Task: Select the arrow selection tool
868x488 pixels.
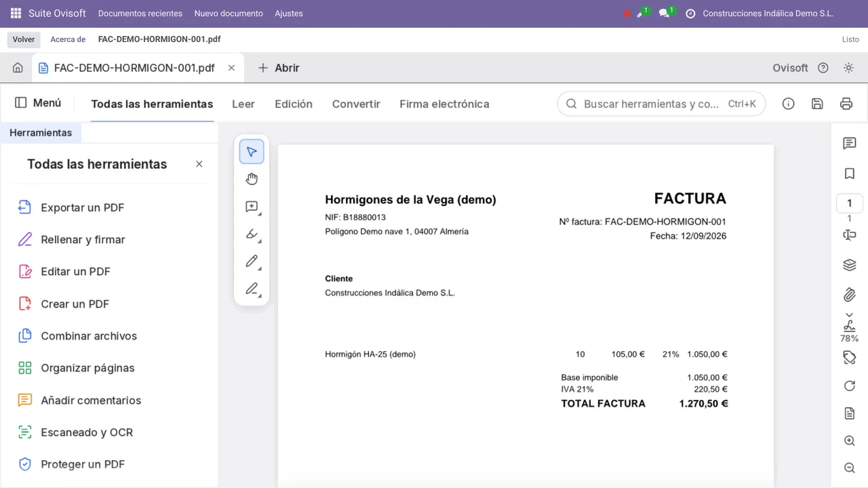Action: [x=252, y=152]
